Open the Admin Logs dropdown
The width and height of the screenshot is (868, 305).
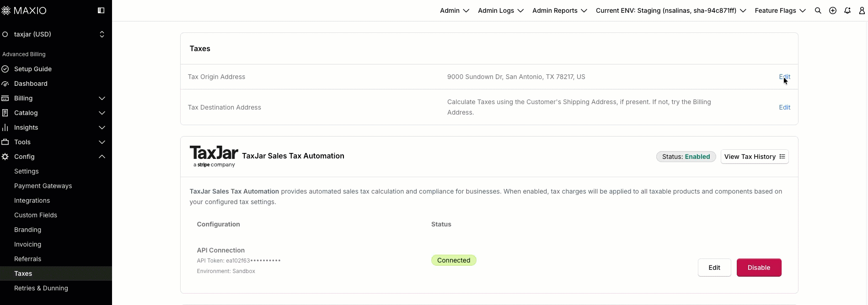[501, 11]
